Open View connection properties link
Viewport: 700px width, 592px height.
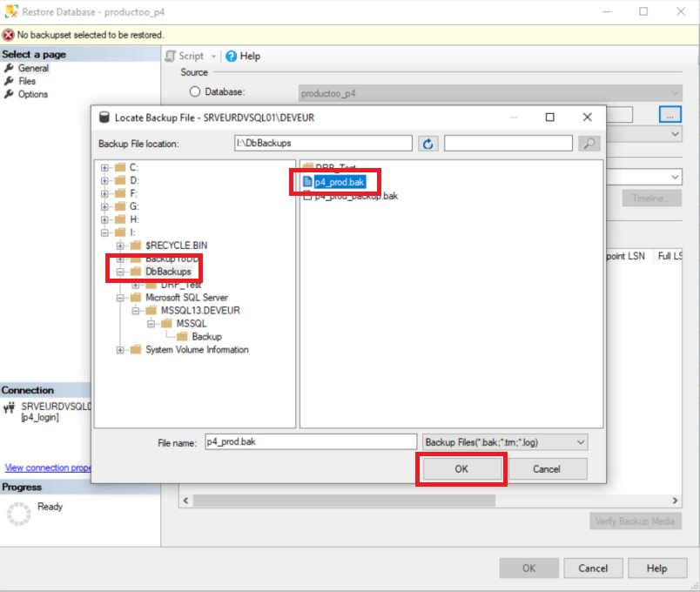point(48,468)
